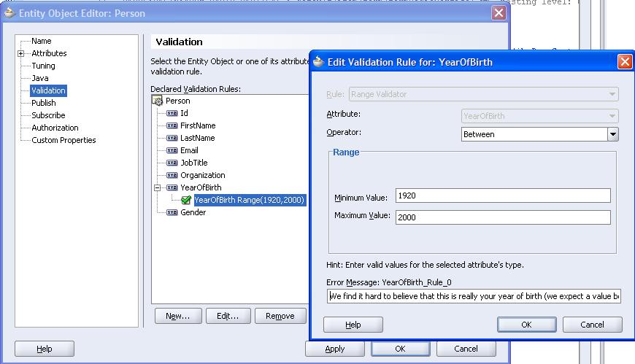Collapse the YearOfBirth node in rules tree

(157, 187)
